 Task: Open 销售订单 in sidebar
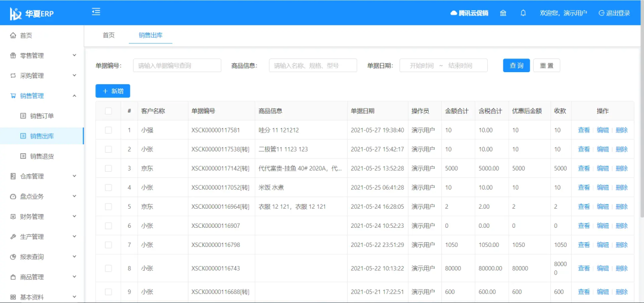(x=42, y=116)
